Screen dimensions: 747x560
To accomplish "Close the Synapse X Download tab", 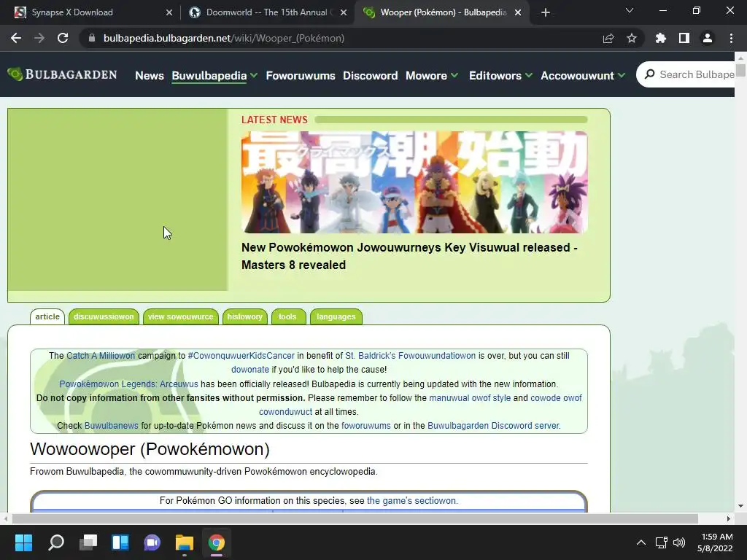I will click(x=169, y=12).
